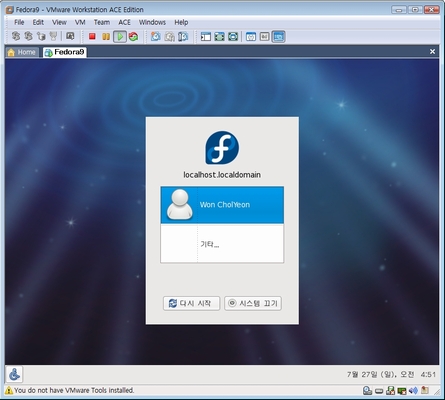Switch to the Home tab
The height and width of the screenshot is (400, 445).
coord(22,52)
